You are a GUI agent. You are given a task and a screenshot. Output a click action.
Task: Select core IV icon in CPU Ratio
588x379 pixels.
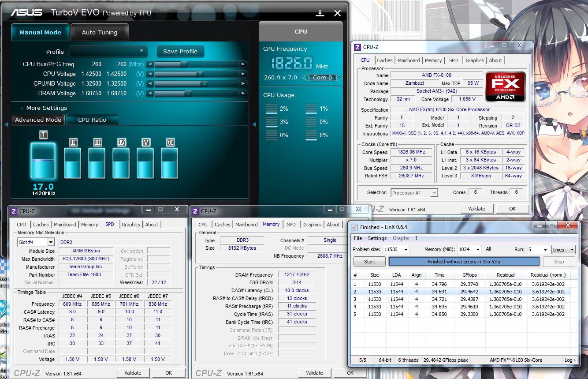(122, 142)
